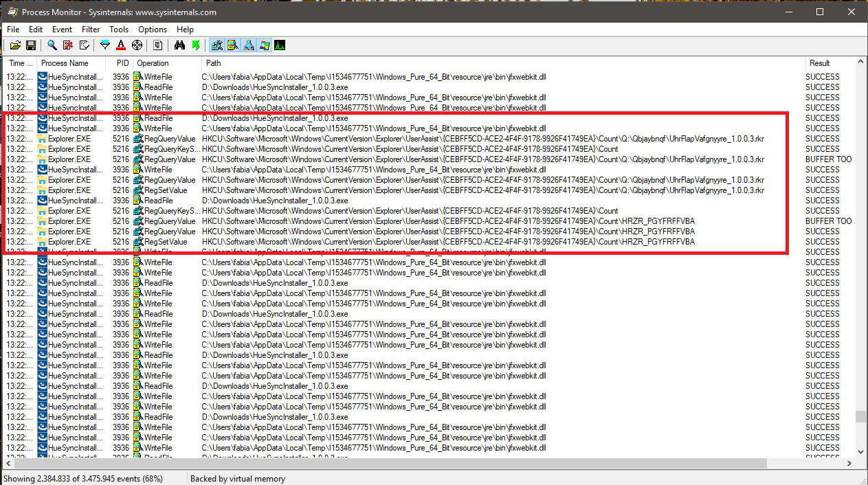The image size is (868, 485).
Task: Click 'Backed by virtual memory' status text
Action: click(x=238, y=478)
